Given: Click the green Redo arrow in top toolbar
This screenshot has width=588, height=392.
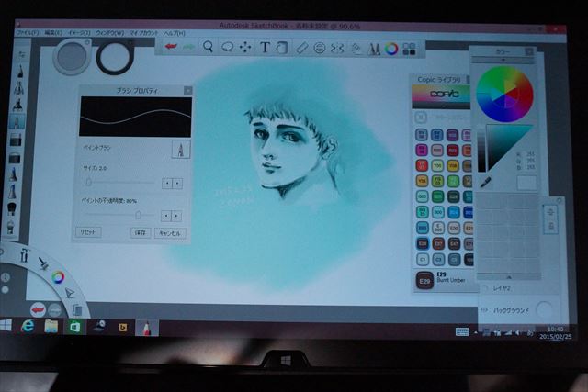Looking at the screenshot, I should click(x=188, y=47).
